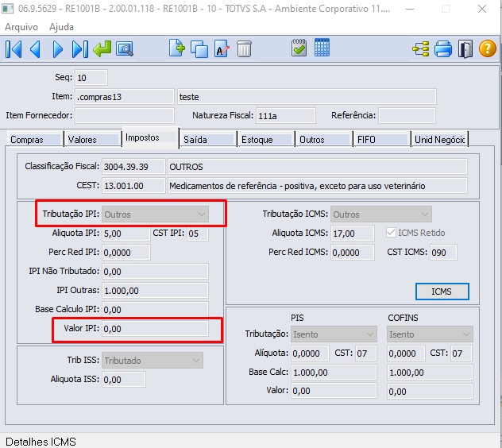Select the Impostos tab

pyautogui.click(x=150, y=137)
